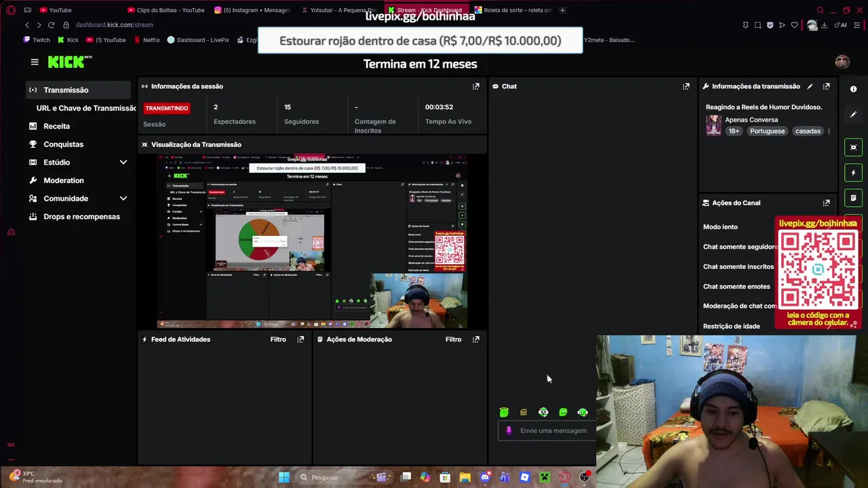The width and height of the screenshot is (868, 488).
Task: Pop out the Informações da transmissão panel
Action: click(826, 86)
